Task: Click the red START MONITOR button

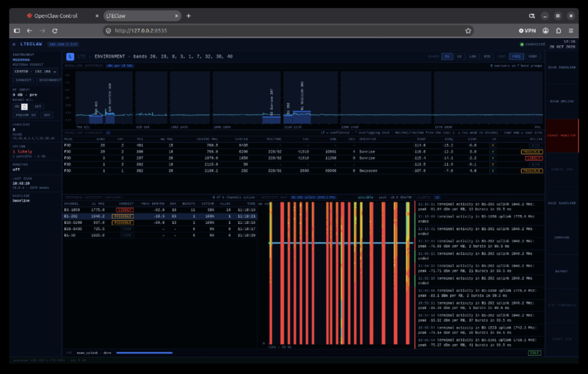Action: pyautogui.click(x=562, y=135)
